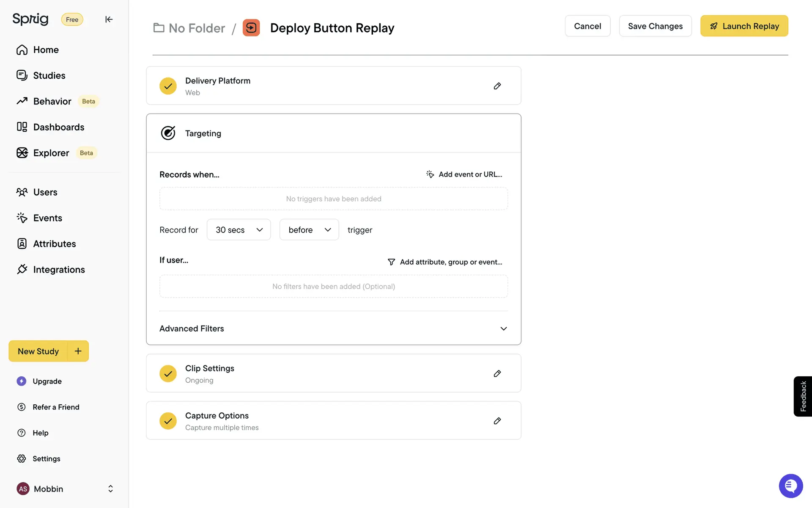This screenshot has height=508, width=812.
Task: Expand the Advanced Filters section
Action: click(x=503, y=329)
